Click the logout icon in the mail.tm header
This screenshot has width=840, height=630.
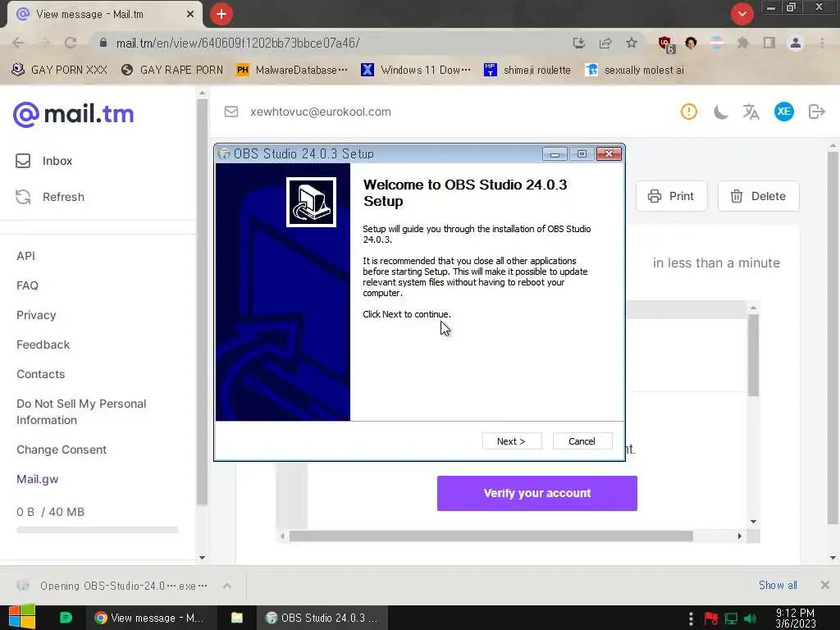click(816, 112)
